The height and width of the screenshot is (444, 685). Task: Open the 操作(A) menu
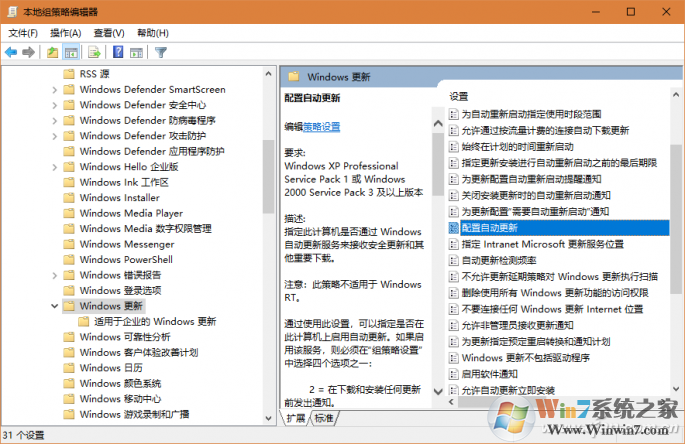66,33
